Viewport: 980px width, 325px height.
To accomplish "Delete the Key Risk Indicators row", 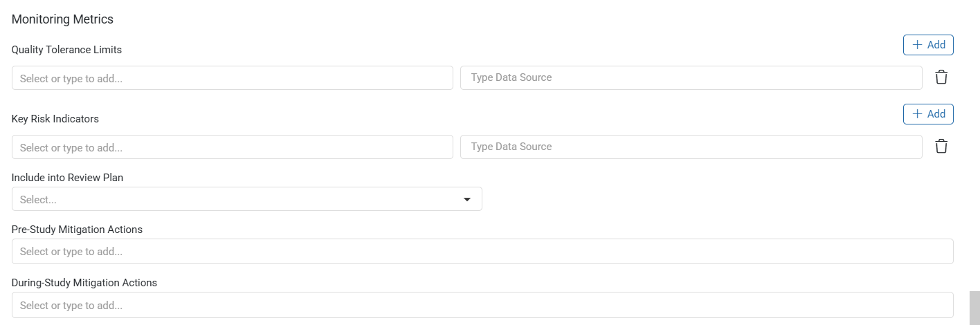I will click(941, 147).
